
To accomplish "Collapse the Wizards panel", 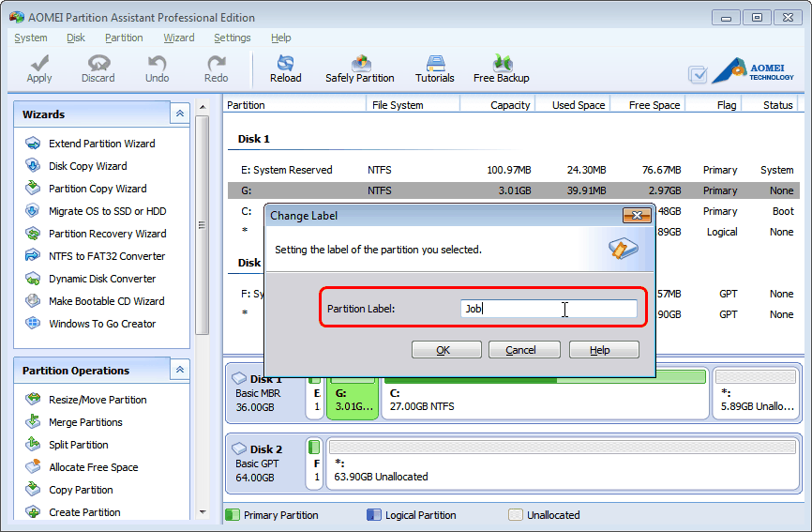I will point(180,114).
